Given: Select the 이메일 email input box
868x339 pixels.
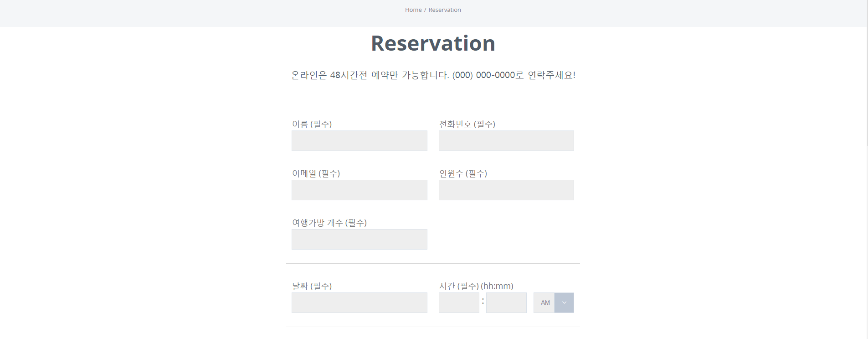Looking at the screenshot, I should 359,190.
